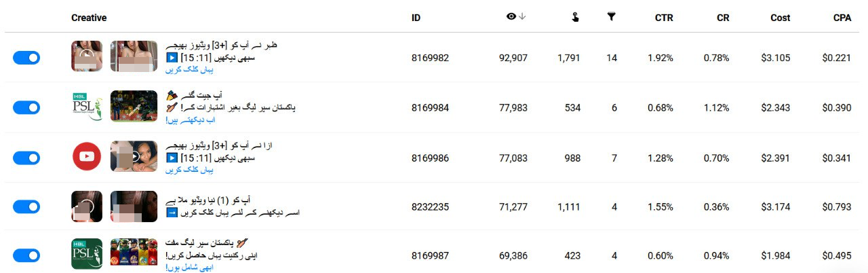Image resolution: width=868 pixels, height=273 pixels.
Task: Click the team captains thumbnail in row 8169987
Action: pyautogui.click(x=134, y=254)
